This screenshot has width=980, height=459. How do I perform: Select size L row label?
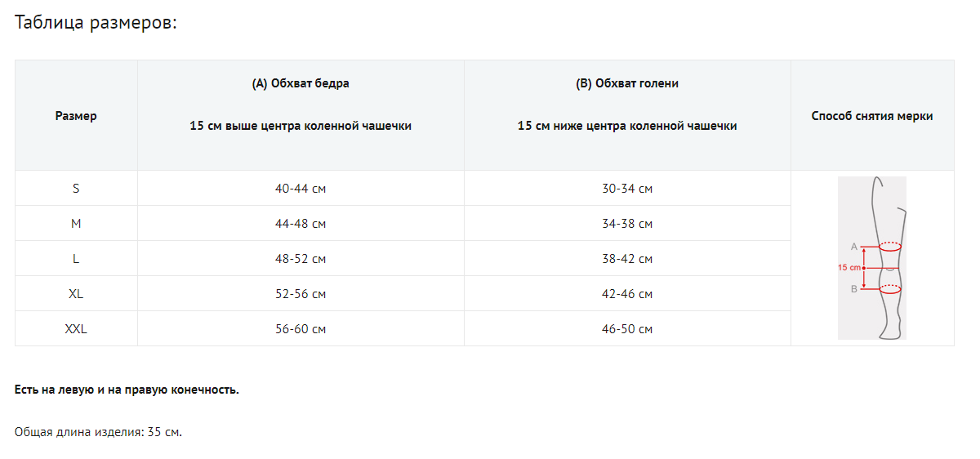pyautogui.click(x=76, y=259)
